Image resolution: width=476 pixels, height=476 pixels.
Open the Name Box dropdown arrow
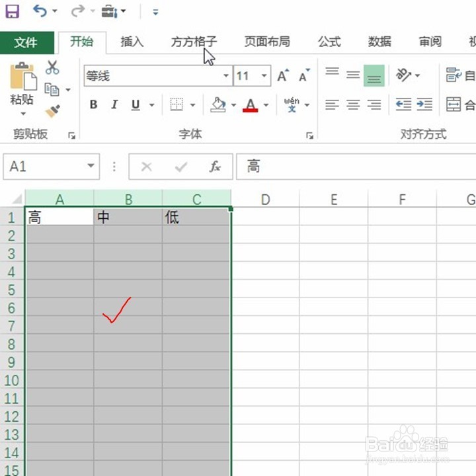91,166
